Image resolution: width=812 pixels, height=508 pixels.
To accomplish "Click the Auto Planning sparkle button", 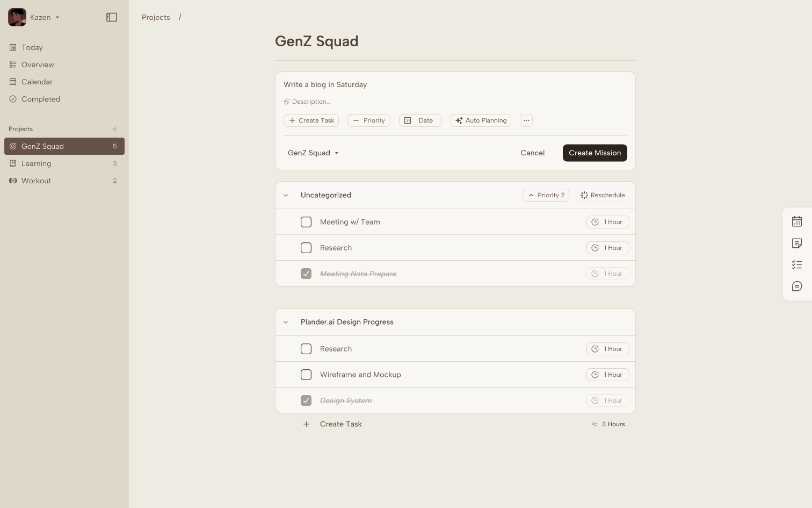I will pyautogui.click(x=481, y=120).
